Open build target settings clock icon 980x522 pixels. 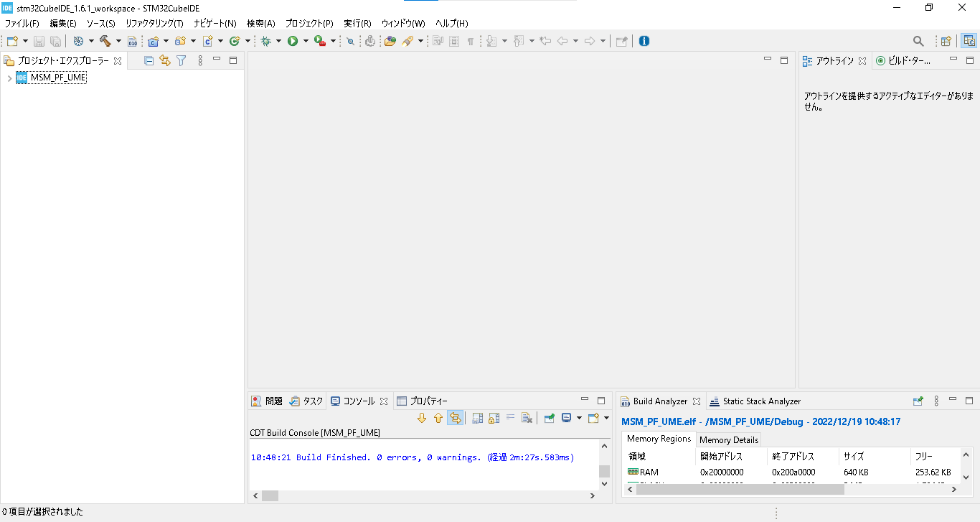click(78, 41)
